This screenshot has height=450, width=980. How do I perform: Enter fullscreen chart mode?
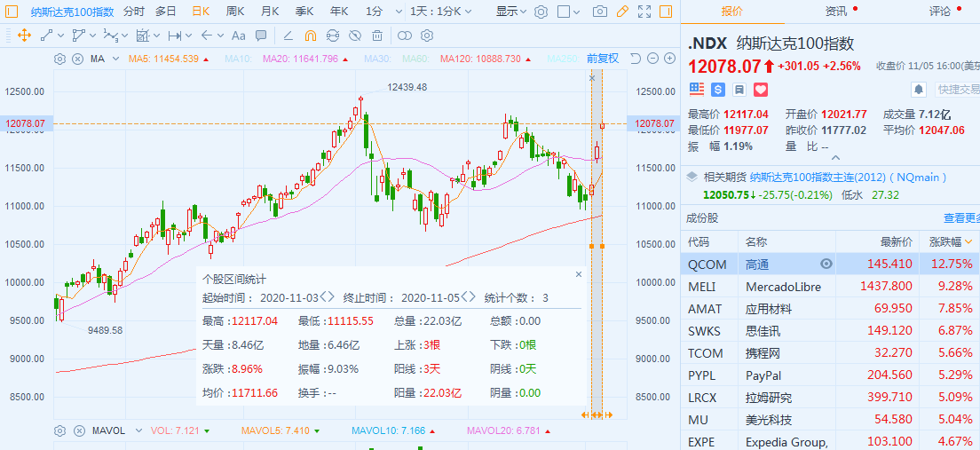pos(644,12)
